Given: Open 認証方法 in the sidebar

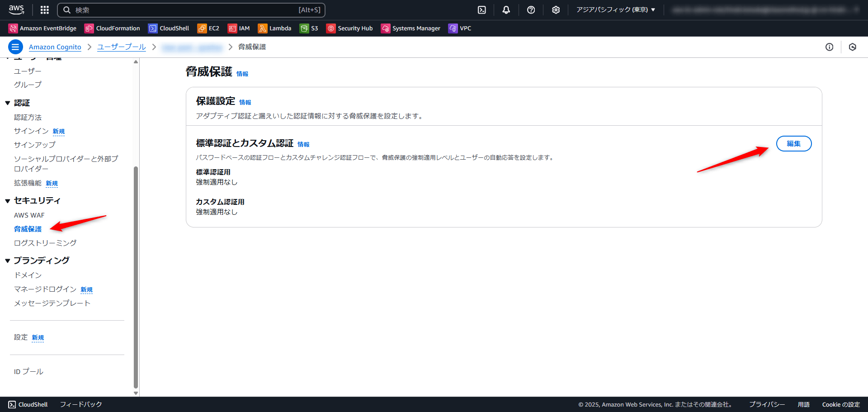Looking at the screenshot, I should click(x=28, y=118).
